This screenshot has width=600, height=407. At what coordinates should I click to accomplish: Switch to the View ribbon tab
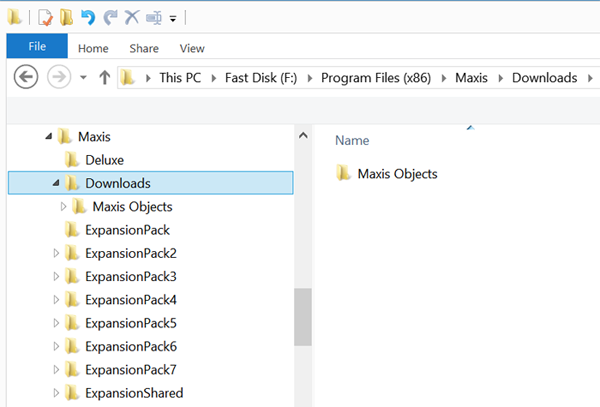coord(192,49)
